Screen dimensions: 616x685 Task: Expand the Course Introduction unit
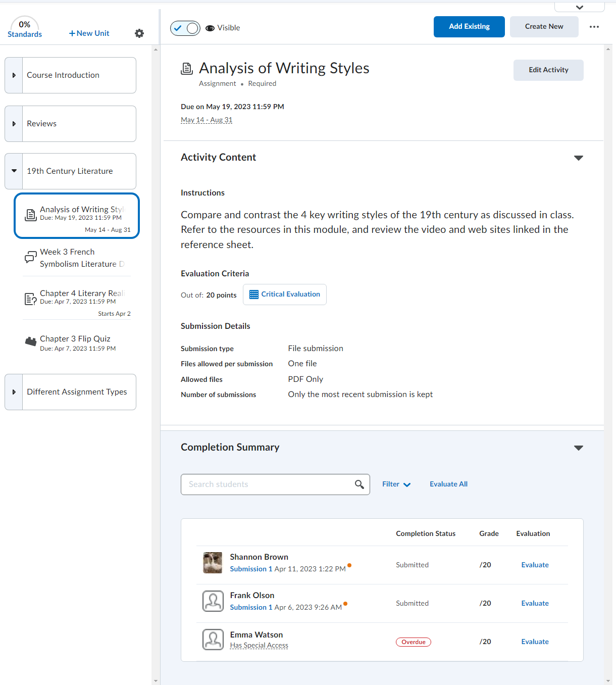click(x=14, y=75)
